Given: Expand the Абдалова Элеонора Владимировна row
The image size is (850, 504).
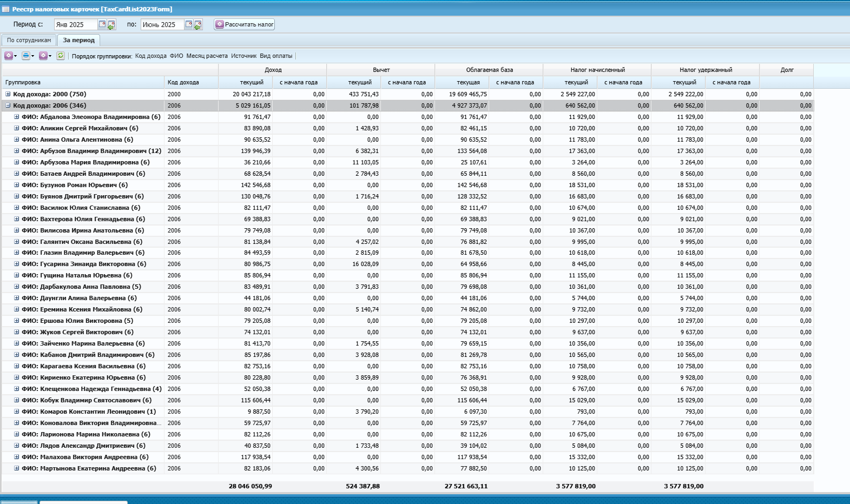Looking at the screenshot, I should tap(17, 117).
